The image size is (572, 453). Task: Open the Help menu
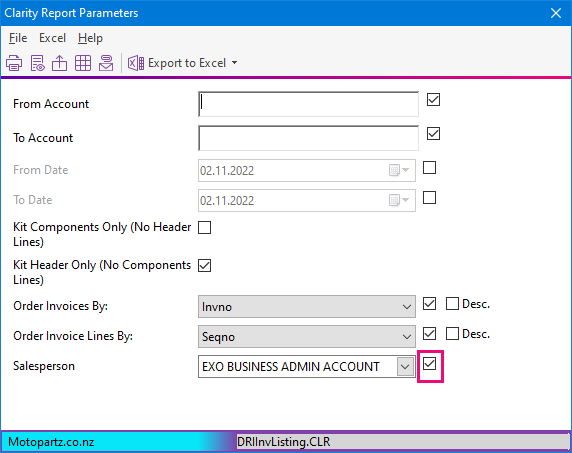pos(90,38)
